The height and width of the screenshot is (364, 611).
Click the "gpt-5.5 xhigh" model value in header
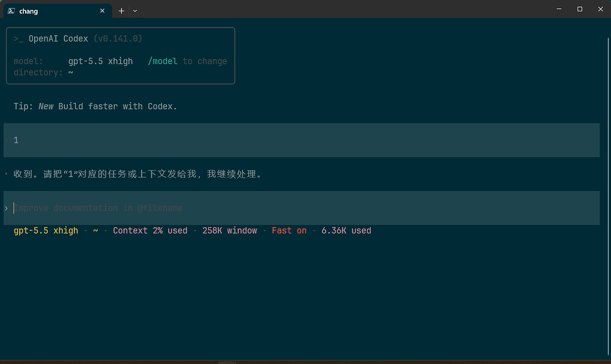pyautogui.click(x=100, y=61)
